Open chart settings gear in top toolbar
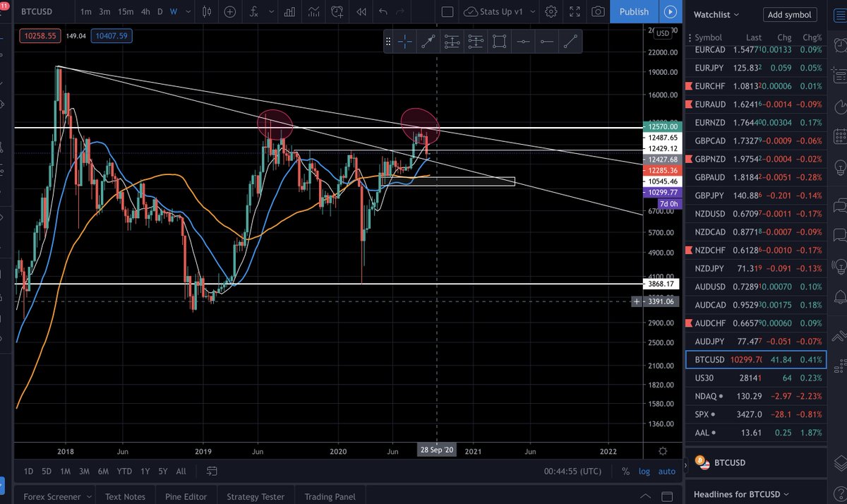 551,12
